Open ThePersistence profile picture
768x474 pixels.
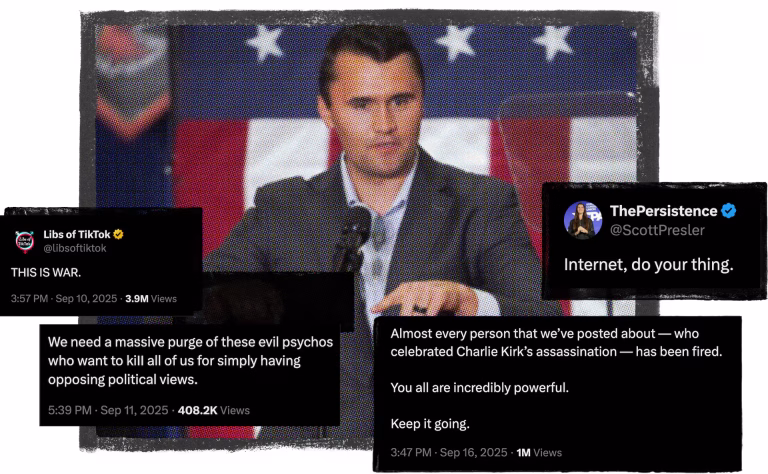pos(583,221)
